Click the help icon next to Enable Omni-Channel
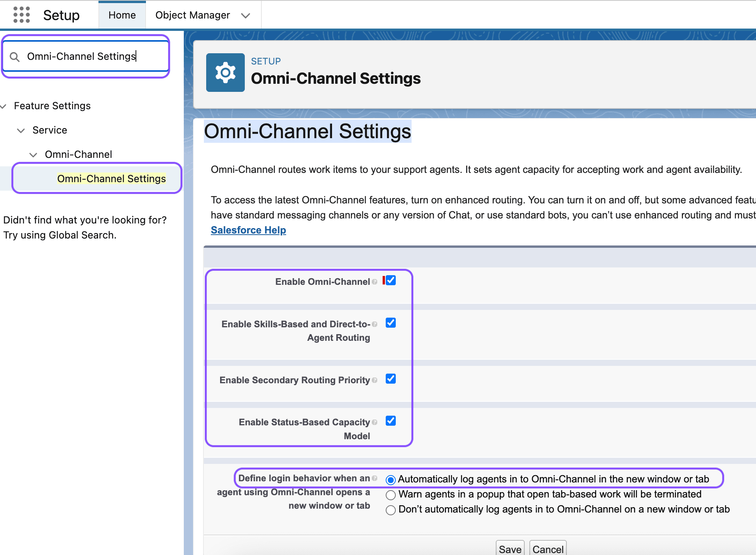Image resolution: width=756 pixels, height=555 pixels. pyautogui.click(x=375, y=281)
